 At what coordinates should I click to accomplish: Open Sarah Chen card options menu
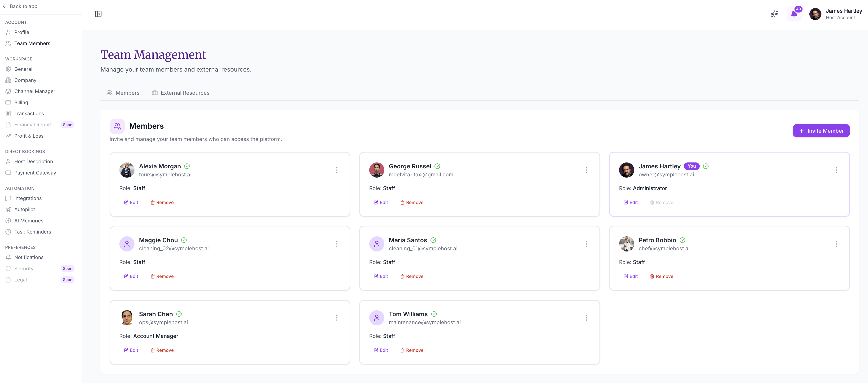point(337,318)
